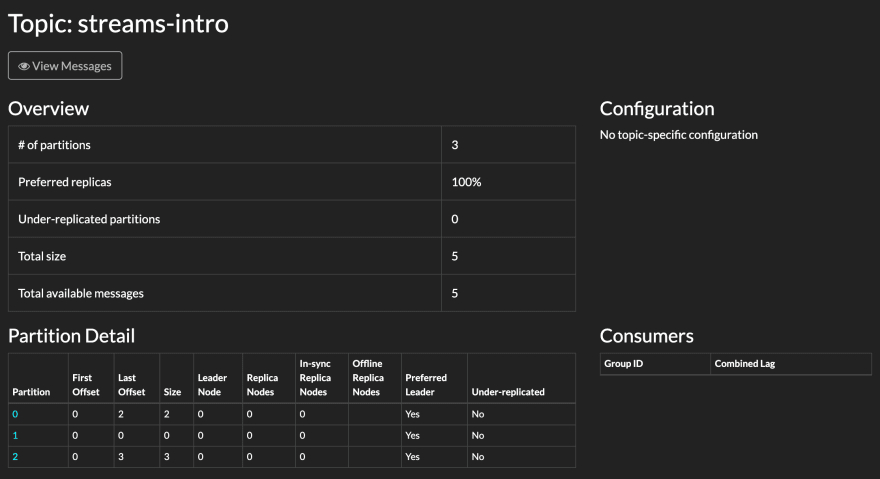Click the Under-replicated partitions row label

pos(89,219)
